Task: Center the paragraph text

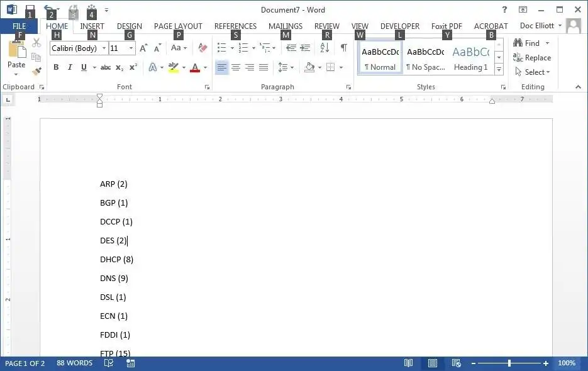Action: 236,67
